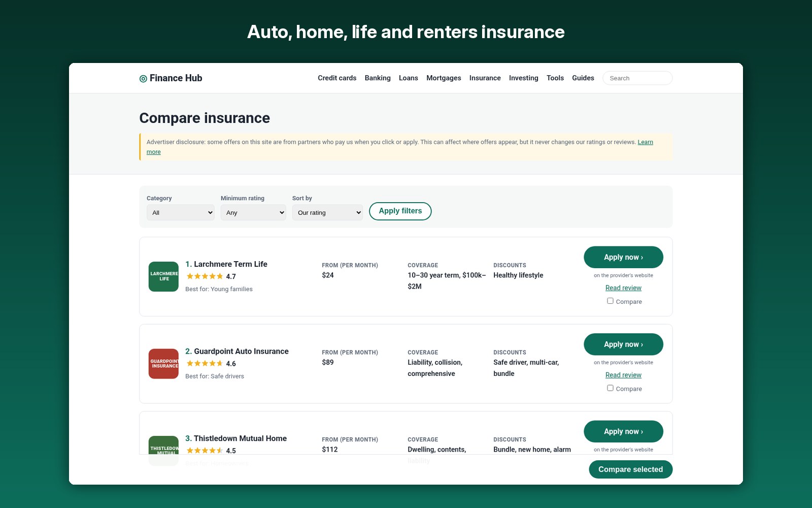Open the Loans nav item
This screenshot has width=812, height=508.
click(409, 78)
